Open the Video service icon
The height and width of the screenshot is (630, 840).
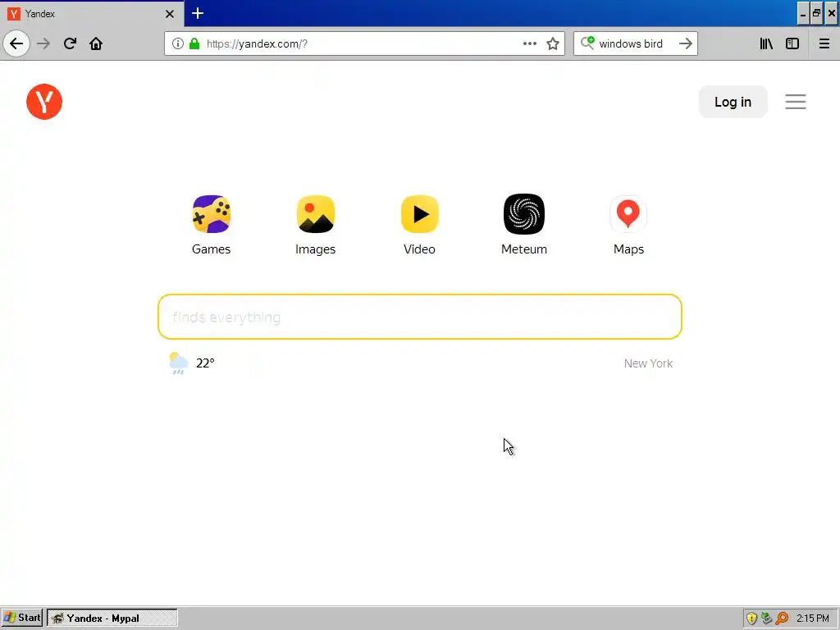[x=419, y=214]
